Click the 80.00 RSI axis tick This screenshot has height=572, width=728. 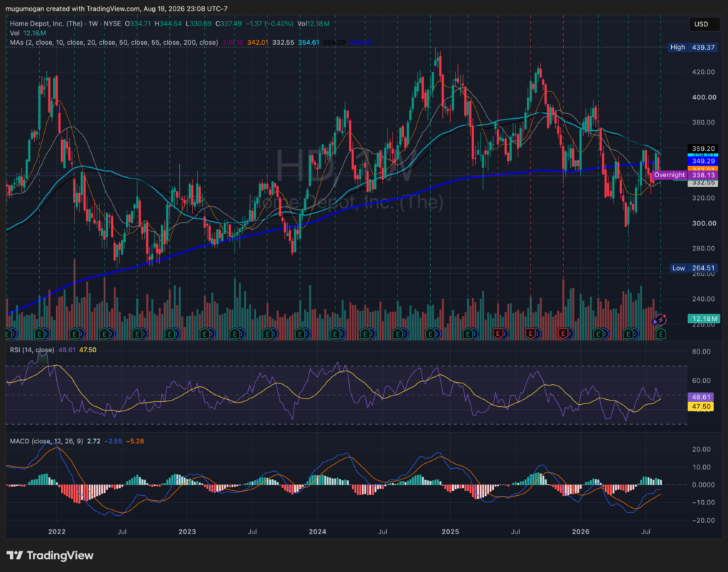(x=701, y=351)
